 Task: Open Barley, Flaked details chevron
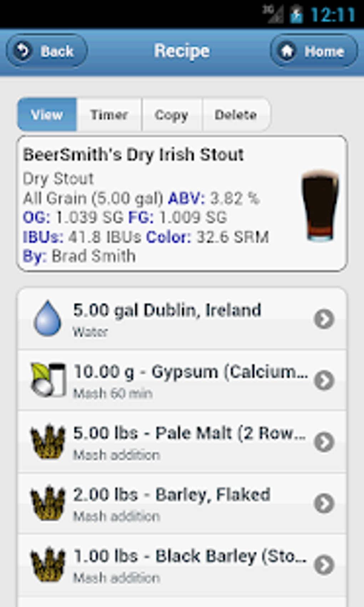[x=324, y=503]
